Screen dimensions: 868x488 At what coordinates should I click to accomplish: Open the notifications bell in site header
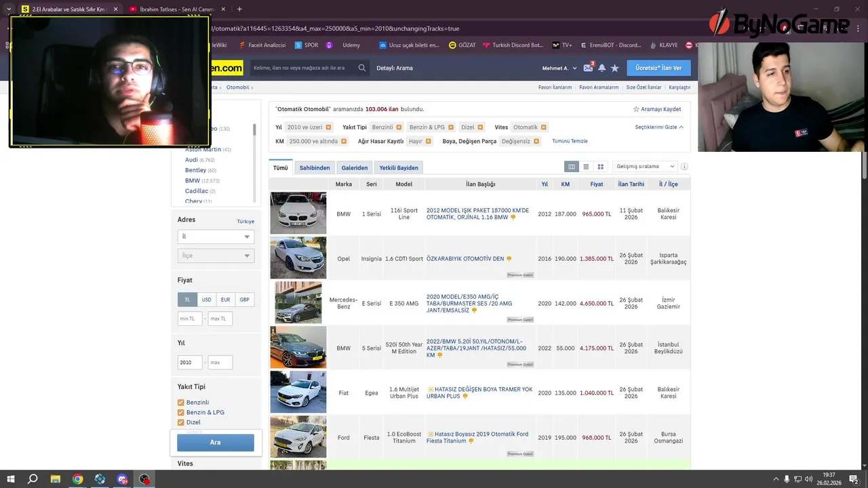tap(601, 68)
